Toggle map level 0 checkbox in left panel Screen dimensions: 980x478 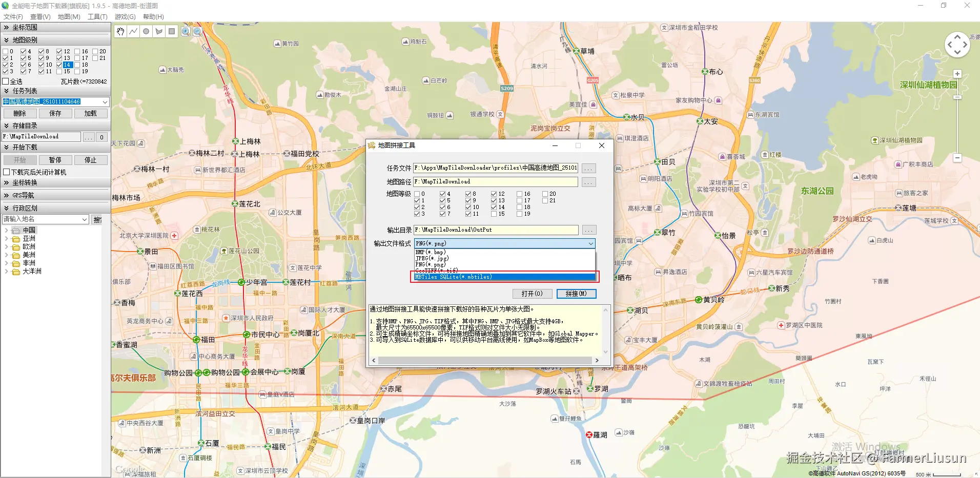pyautogui.click(x=5, y=51)
